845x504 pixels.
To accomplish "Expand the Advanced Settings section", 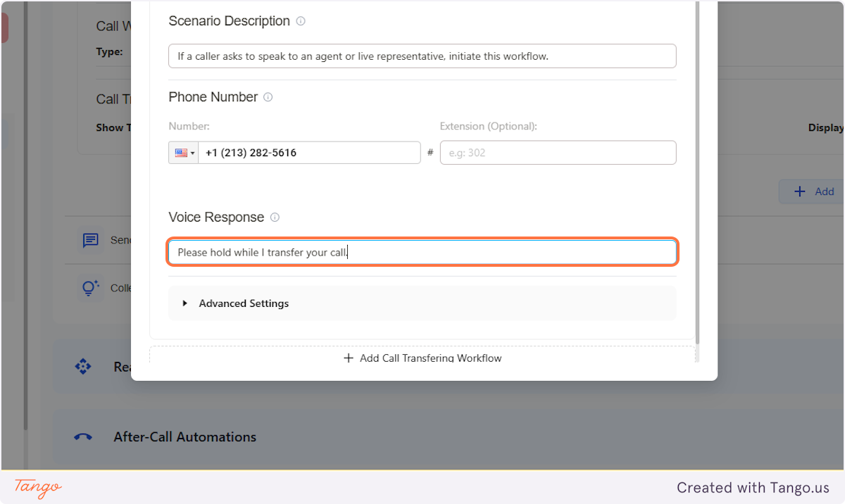I will point(422,303).
